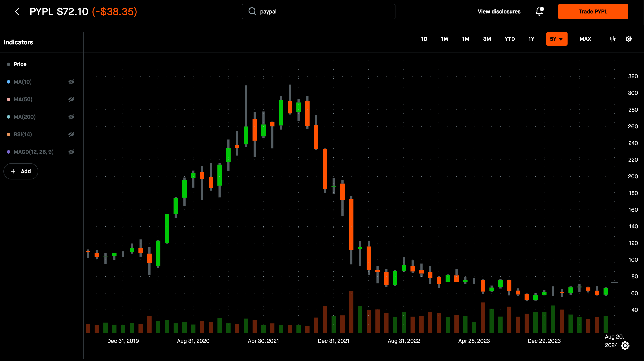Click the MA(50) pink color dot
The image size is (644, 361).
pyautogui.click(x=9, y=99)
